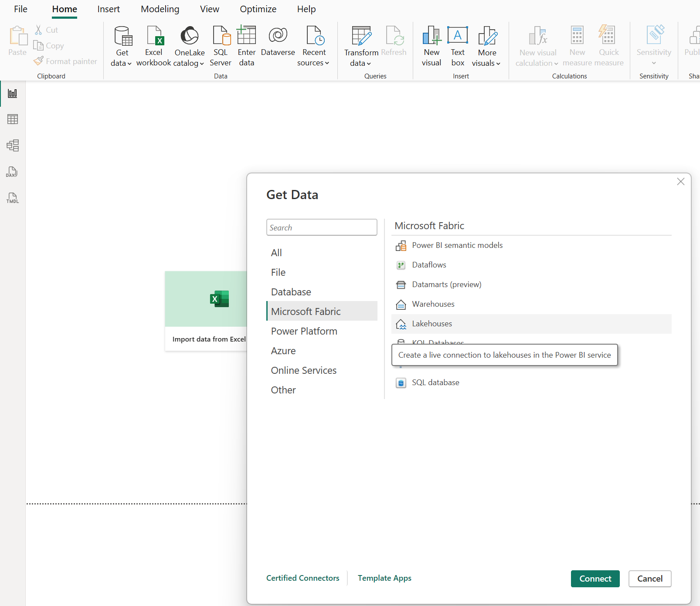Viewport: 700px width, 606px height.
Task: Open TMDL view in left sidebar
Action: [x=13, y=198]
